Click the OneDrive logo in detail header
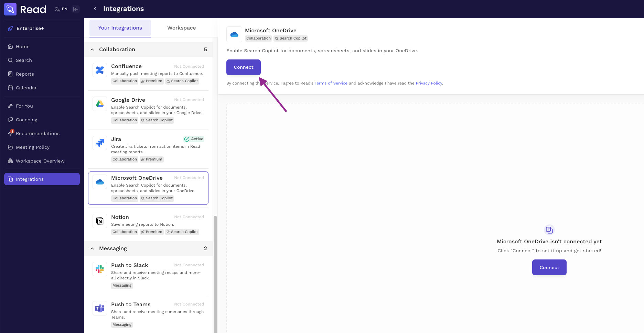Screen dimensions: 644x333 point(234,34)
